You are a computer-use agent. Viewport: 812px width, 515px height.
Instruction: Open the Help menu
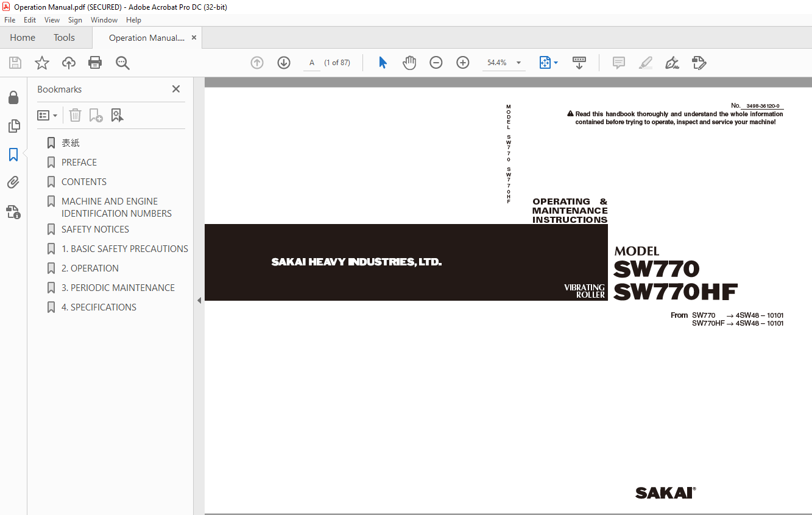coord(133,20)
